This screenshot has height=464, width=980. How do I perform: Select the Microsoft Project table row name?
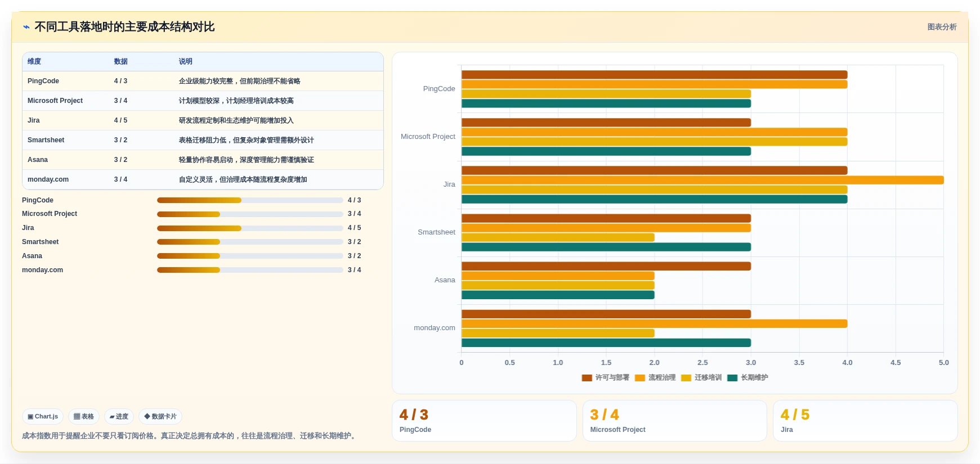[x=55, y=101]
